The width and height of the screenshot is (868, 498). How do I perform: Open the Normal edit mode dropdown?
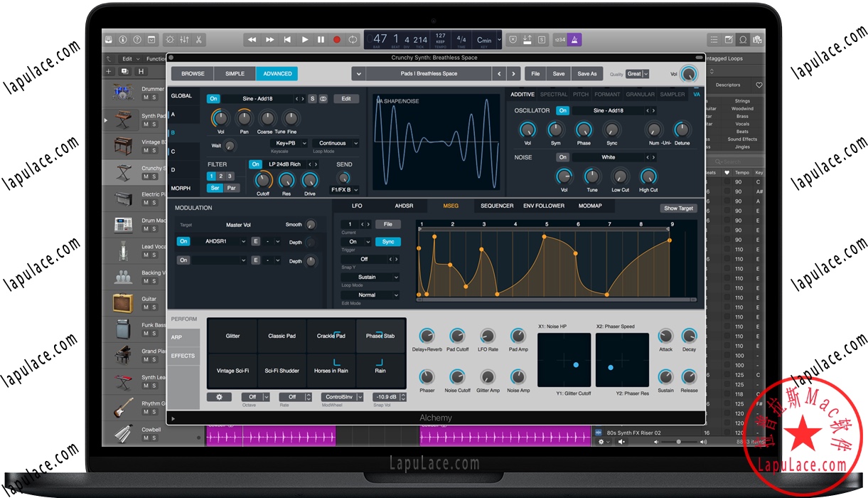370,295
